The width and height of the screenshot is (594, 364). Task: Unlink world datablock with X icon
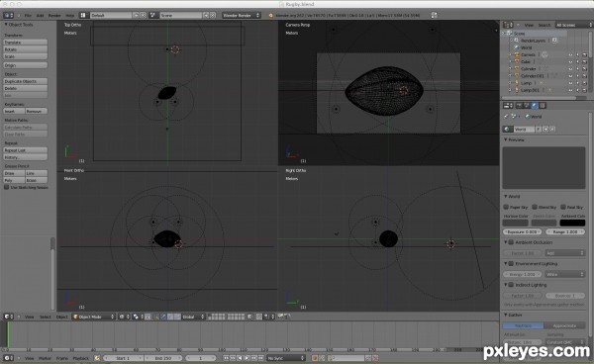pos(552,129)
